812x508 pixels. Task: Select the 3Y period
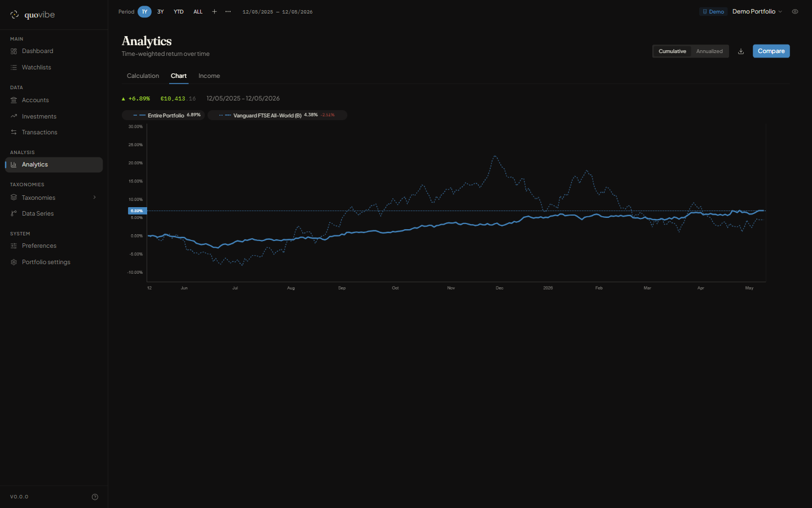pos(161,11)
